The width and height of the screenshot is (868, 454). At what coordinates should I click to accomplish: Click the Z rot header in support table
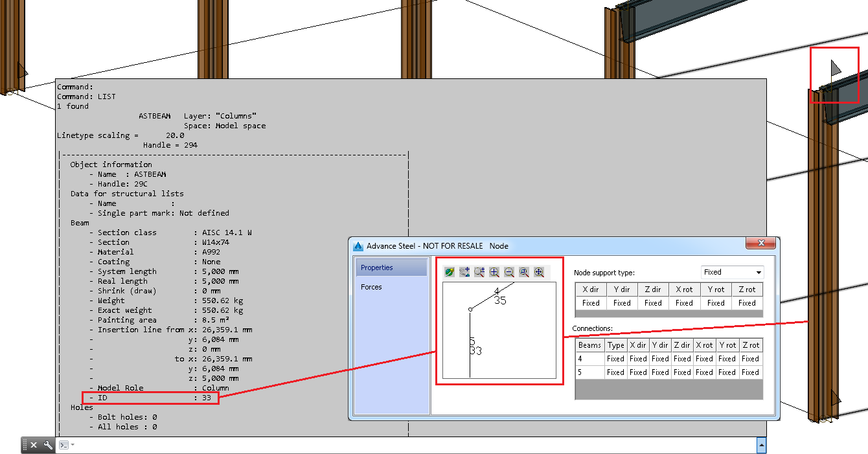click(747, 289)
